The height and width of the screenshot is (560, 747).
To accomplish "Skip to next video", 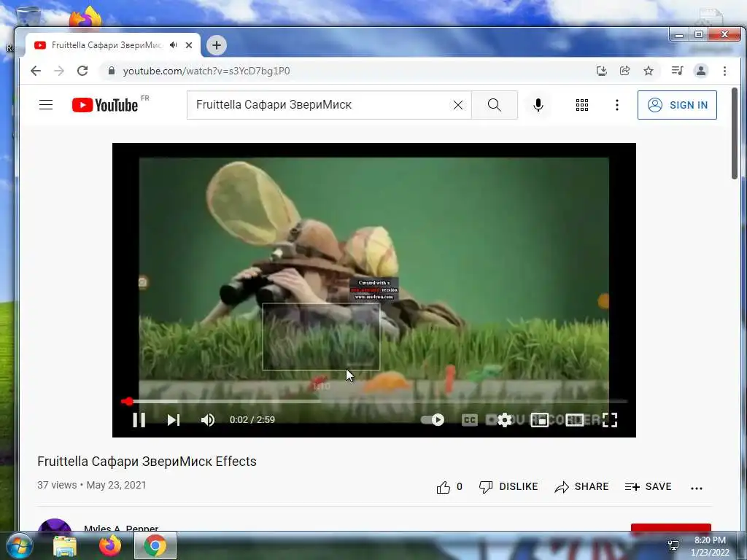I will pyautogui.click(x=174, y=419).
